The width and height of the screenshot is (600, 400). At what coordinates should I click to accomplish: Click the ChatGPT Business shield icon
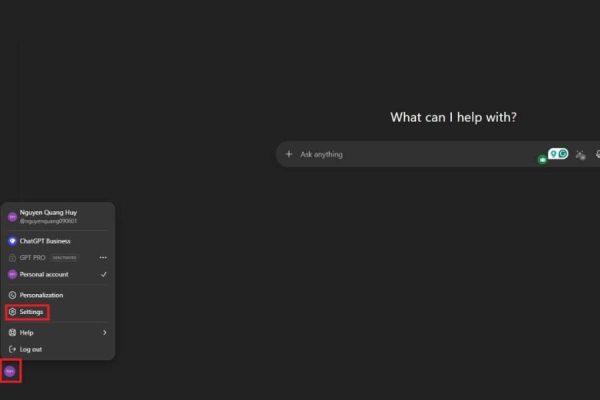point(12,241)
